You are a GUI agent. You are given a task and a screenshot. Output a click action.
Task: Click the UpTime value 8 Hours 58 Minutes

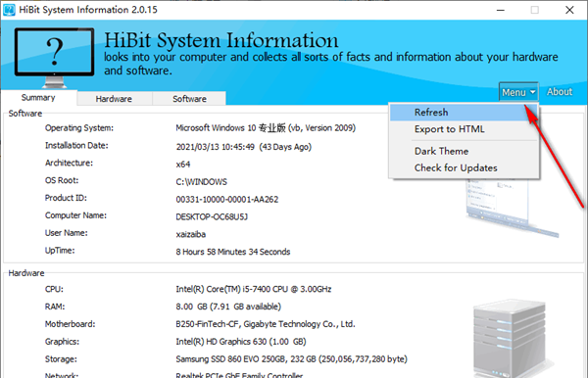pos(233,252)
